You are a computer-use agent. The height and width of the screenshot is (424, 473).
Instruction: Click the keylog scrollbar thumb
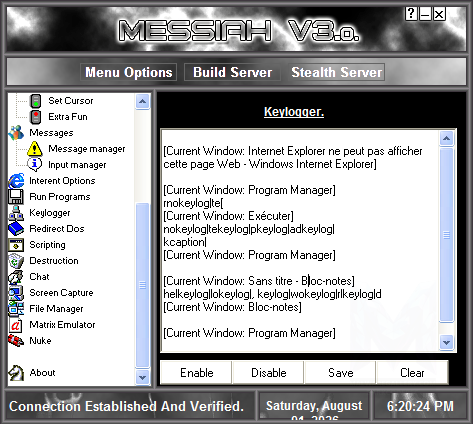(446, 235)
